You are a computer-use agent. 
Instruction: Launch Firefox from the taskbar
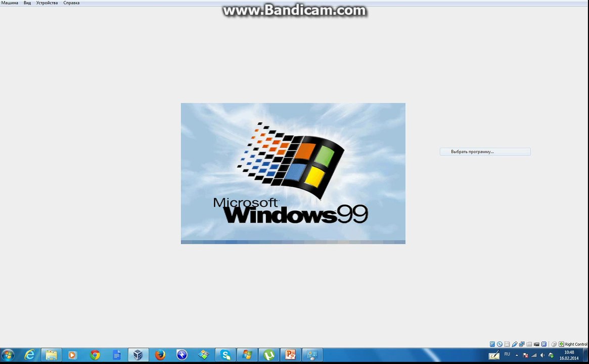pyautogui.click(x=160, y=355)
